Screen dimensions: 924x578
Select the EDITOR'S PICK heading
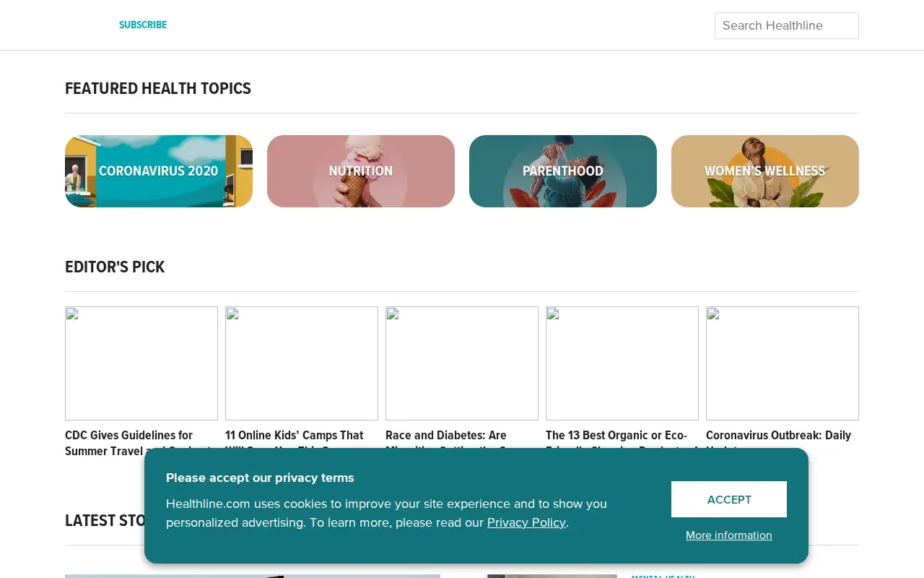point(115,267)
